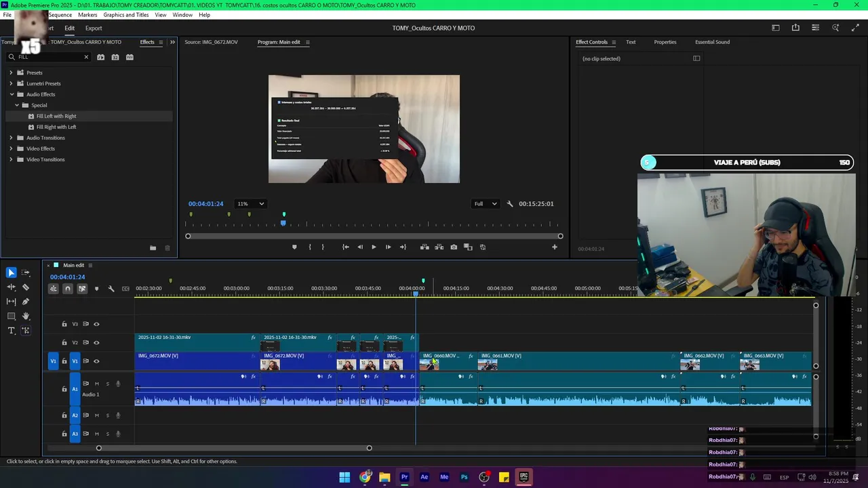Collapse the Special subfolder
This screenshot has width=868, height=488.
click(17, 105)
